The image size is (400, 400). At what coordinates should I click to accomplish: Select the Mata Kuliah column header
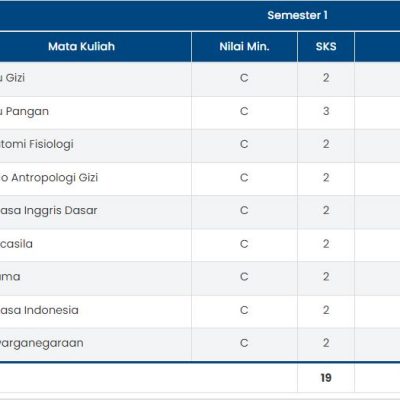(81, 46)
